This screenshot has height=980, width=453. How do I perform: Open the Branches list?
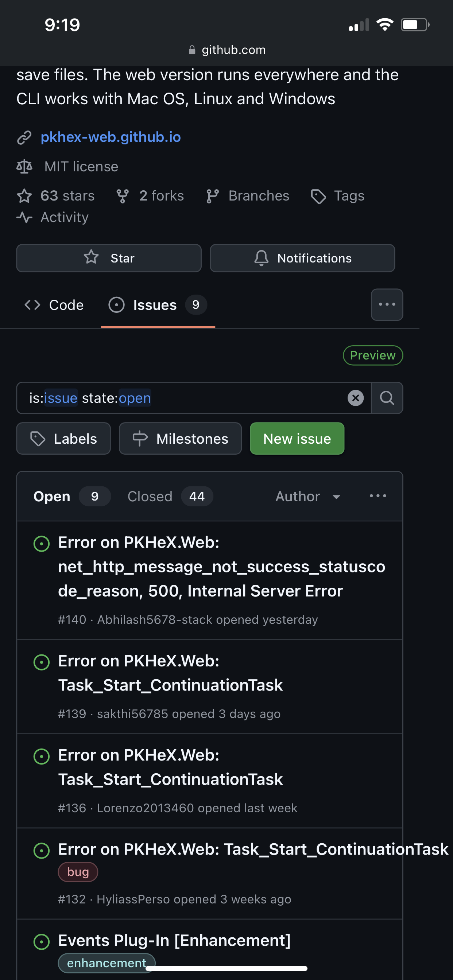click(248, 196)
